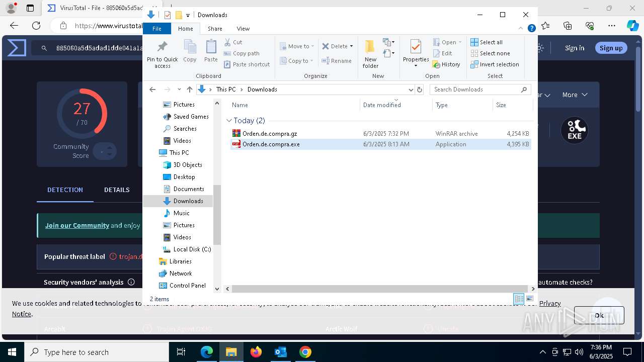Select Network in navigation pane

pos(175,274)
